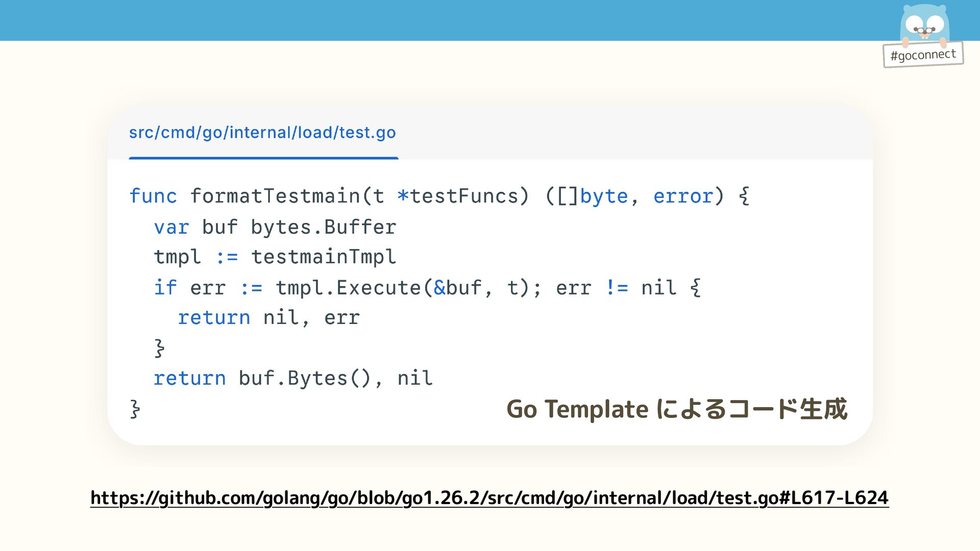Click the bytes.Buffer type declaration

(323, 227)
